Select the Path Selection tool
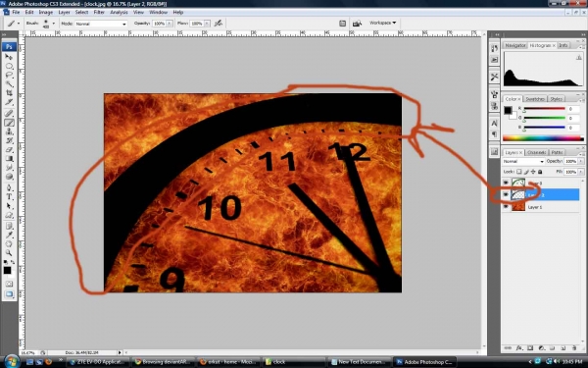The height and width of the screenshot is (368, 588). [9, 206]
